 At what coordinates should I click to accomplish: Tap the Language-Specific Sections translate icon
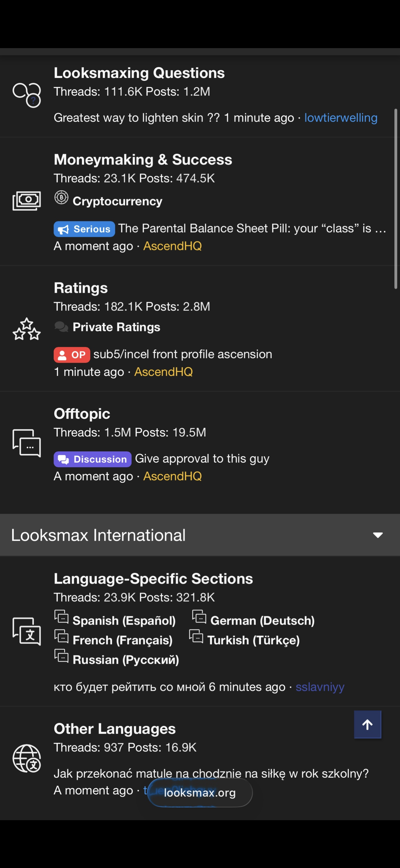point(27,631)
